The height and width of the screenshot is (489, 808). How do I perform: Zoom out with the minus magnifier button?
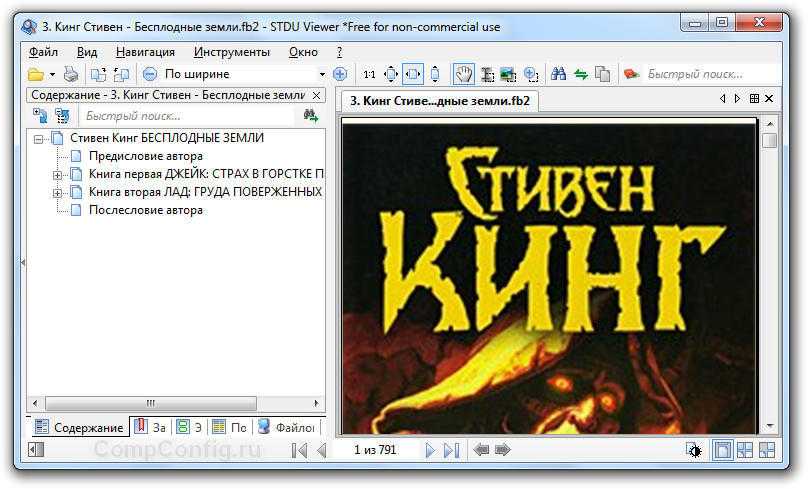(149, 75)
